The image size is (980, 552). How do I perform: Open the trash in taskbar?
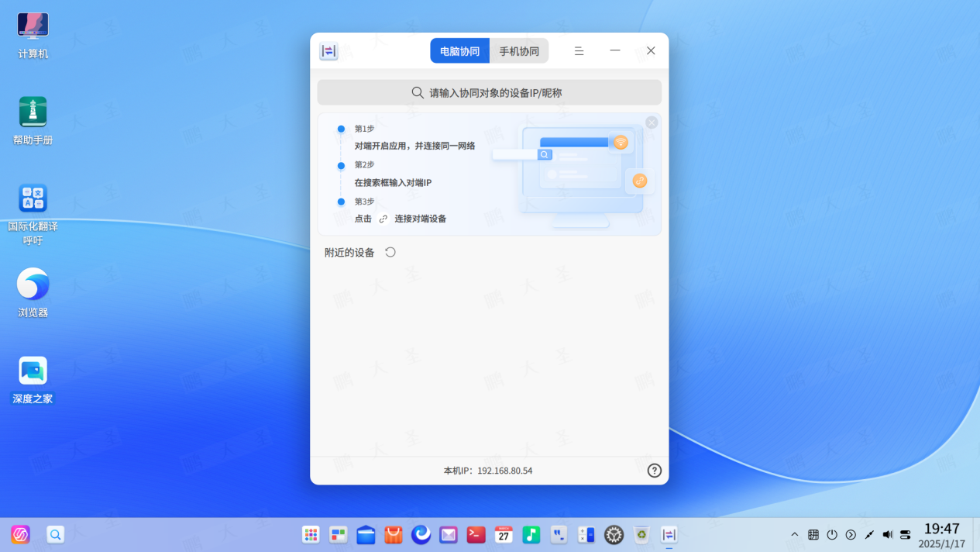[x=641, y=534]
